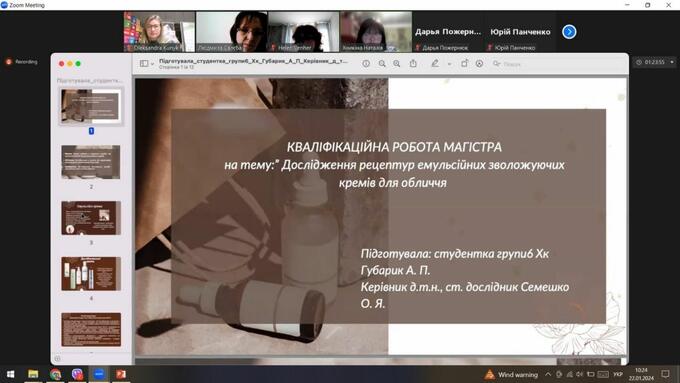Select slide thumbnail 3 in sidebar
680x383 pixels.
pyautogui.click(x=91, y=218)
